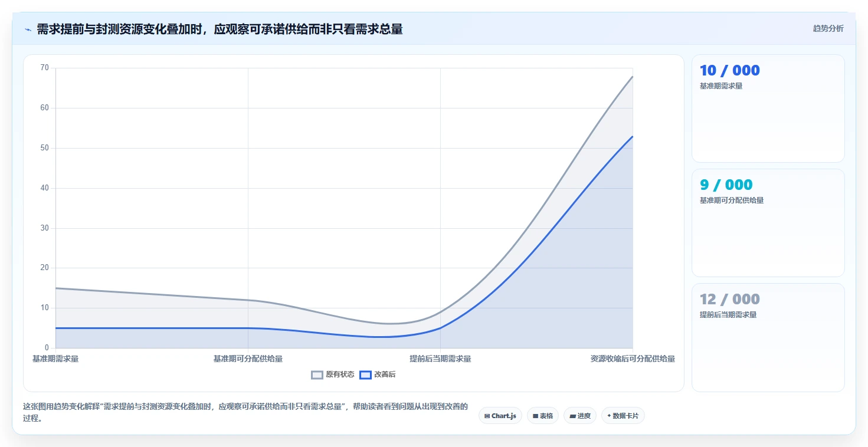Click the 基准期可分配供给量 card caption
Viewport: 868px width, 447px height.
coord(732,201)
